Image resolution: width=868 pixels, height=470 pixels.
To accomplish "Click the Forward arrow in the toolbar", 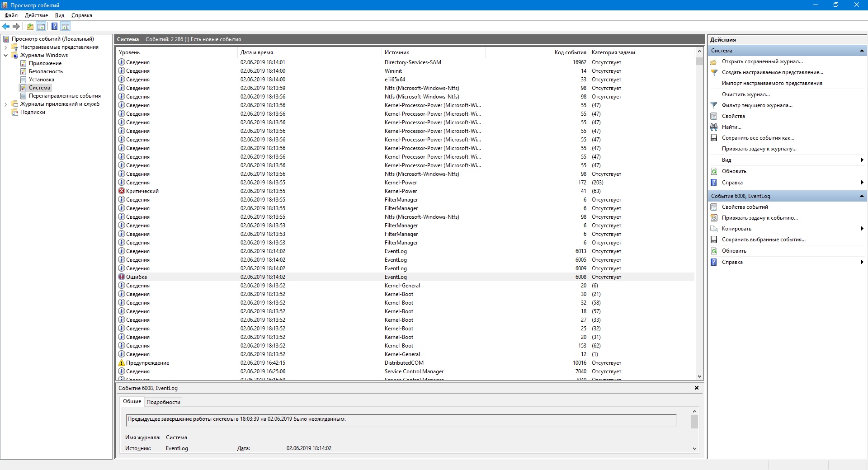I will coord(16,26).
